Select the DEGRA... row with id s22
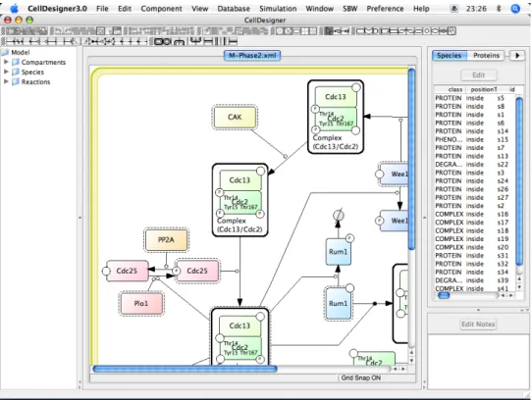The image size is (532, 400). pyautogui.click(x=475, y=165)
